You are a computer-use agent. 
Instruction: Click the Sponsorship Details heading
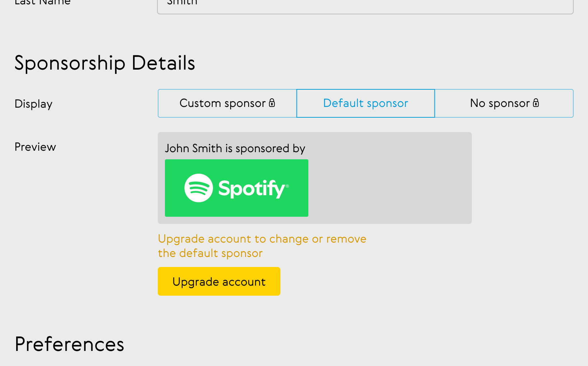point(105,64)
